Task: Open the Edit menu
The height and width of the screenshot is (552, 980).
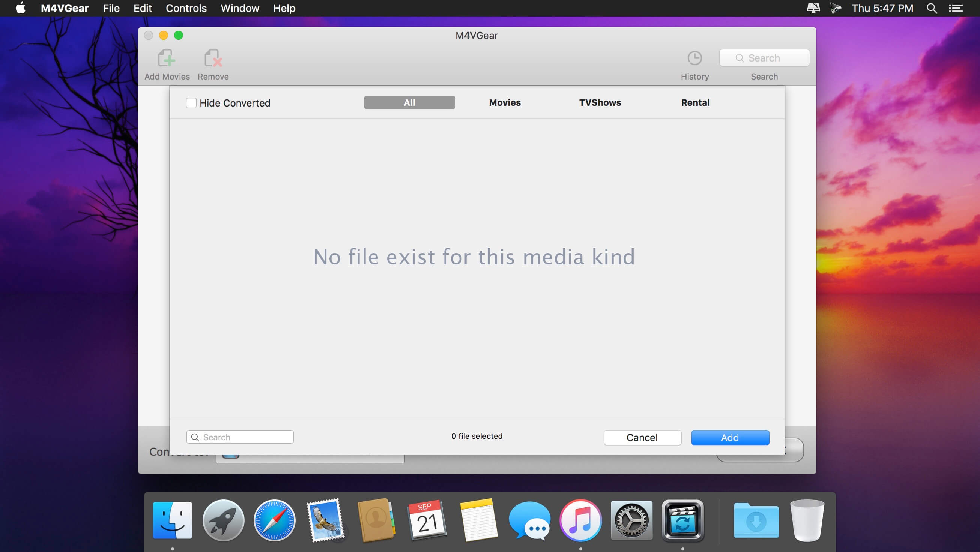Action: click(143, 8)
